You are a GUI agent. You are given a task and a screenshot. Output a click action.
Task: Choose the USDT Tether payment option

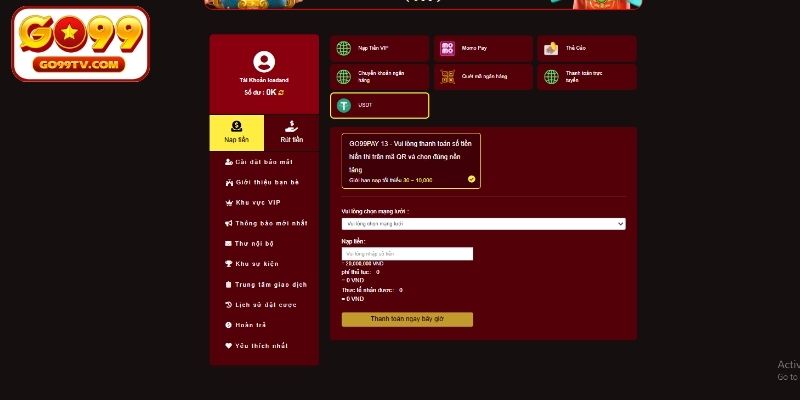[x=380, y=106]
